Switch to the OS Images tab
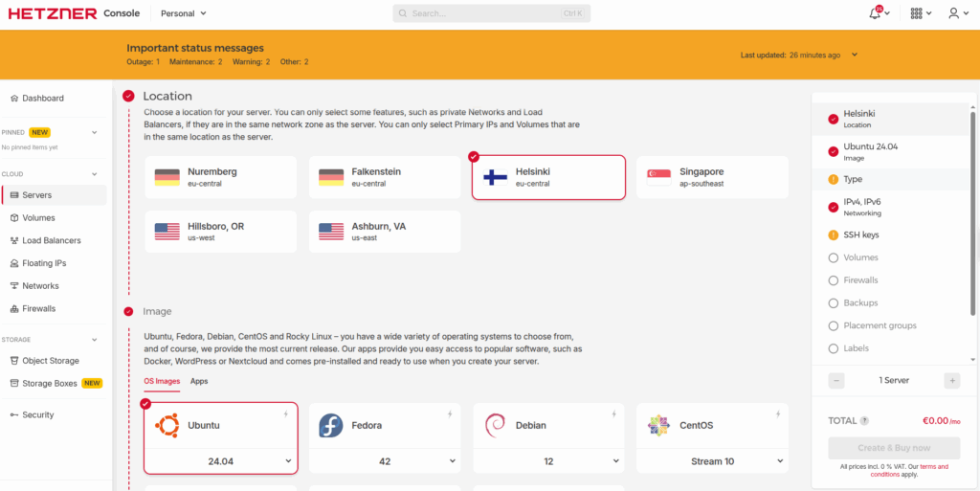 point(162,381)
